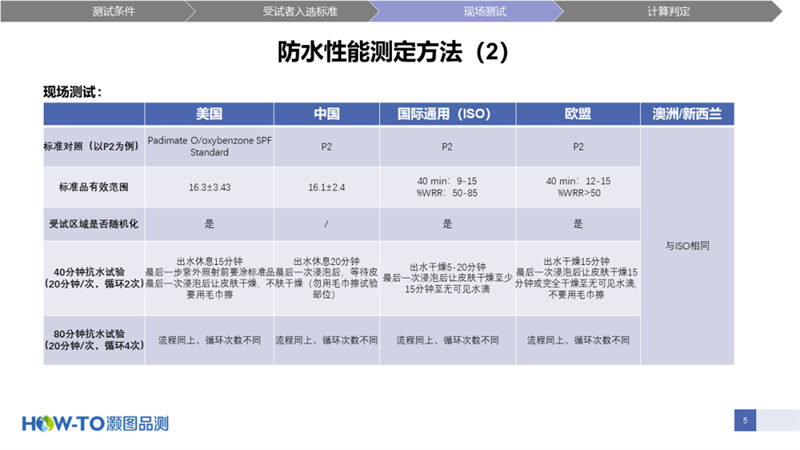Click the 标准对照（以P2为例） row header

click(94, 146)
